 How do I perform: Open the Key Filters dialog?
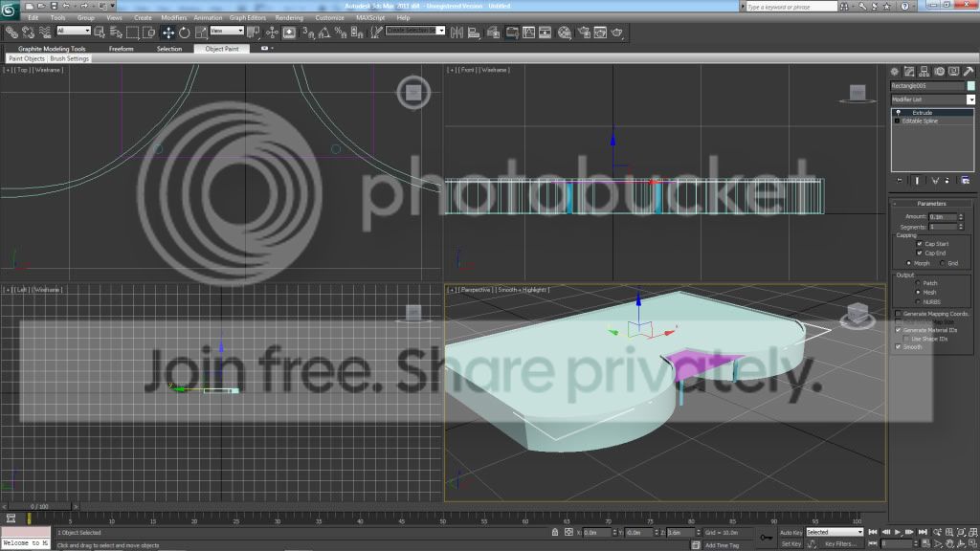point(839,544)
